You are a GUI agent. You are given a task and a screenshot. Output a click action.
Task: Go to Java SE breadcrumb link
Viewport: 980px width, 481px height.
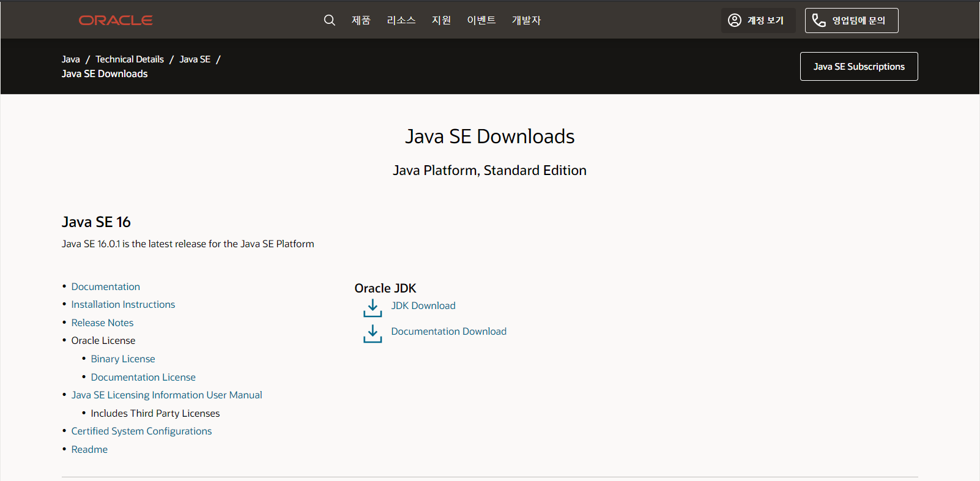195,59
